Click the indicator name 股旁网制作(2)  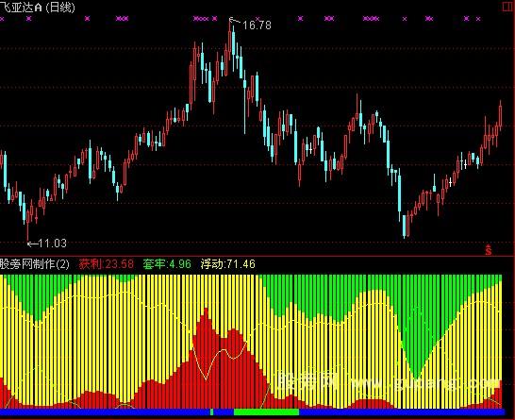pos(35,264)
